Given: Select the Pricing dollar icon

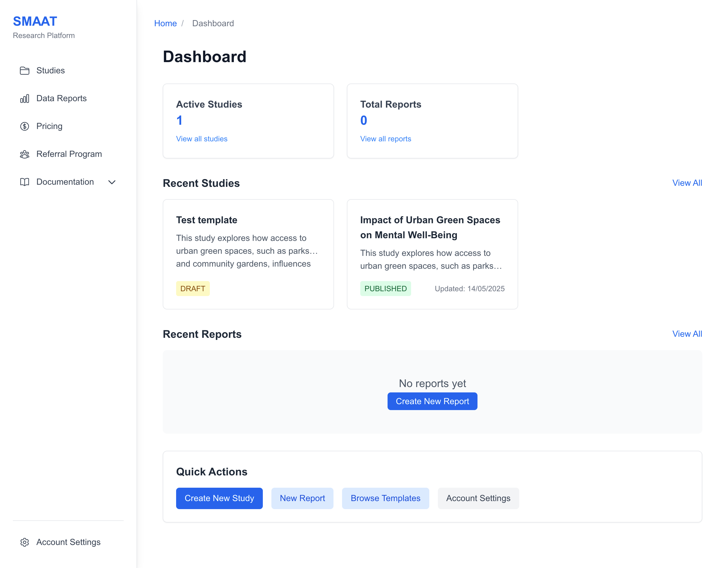Looking at the screenshot, I should click(x=25, y=126).
